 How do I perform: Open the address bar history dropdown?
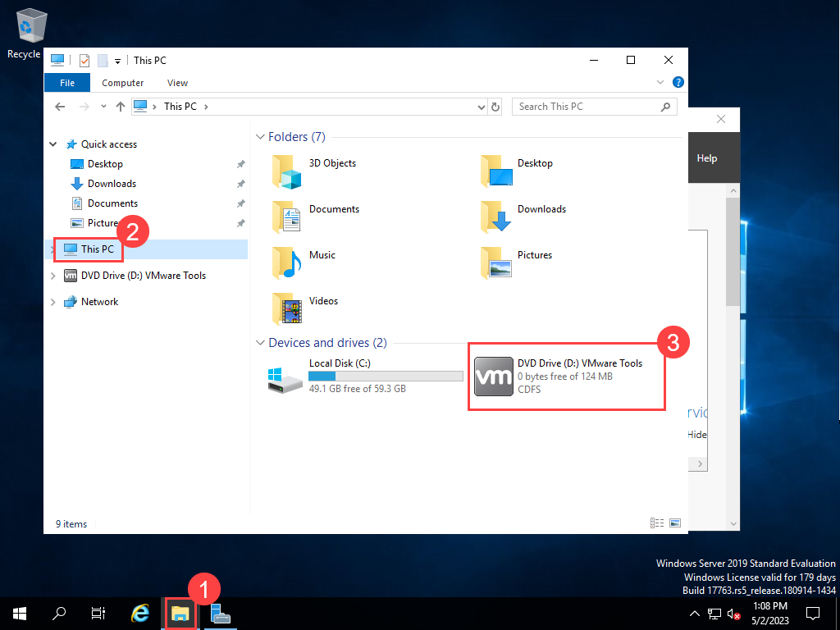tap(481, 107)
